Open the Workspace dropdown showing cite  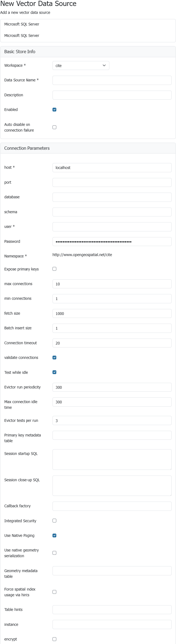click(81, 66)
